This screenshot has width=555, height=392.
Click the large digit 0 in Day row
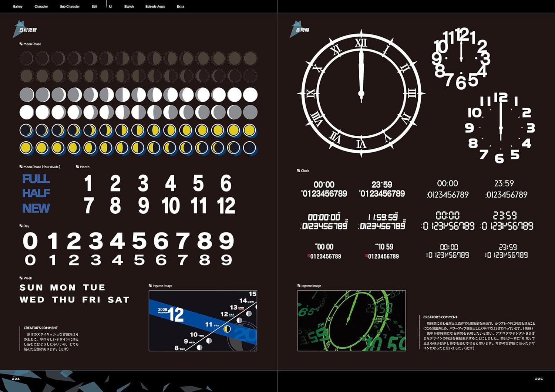point(30,241)
